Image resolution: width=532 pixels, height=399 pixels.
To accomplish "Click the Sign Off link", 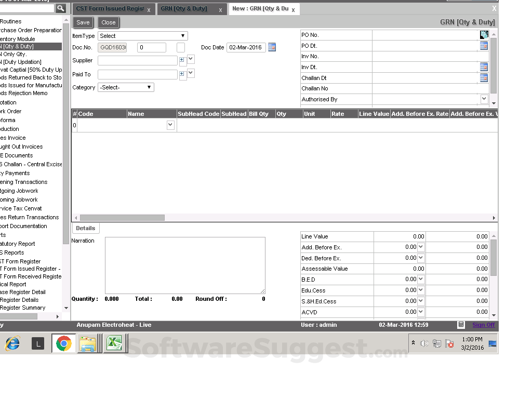I will point(483,324).
